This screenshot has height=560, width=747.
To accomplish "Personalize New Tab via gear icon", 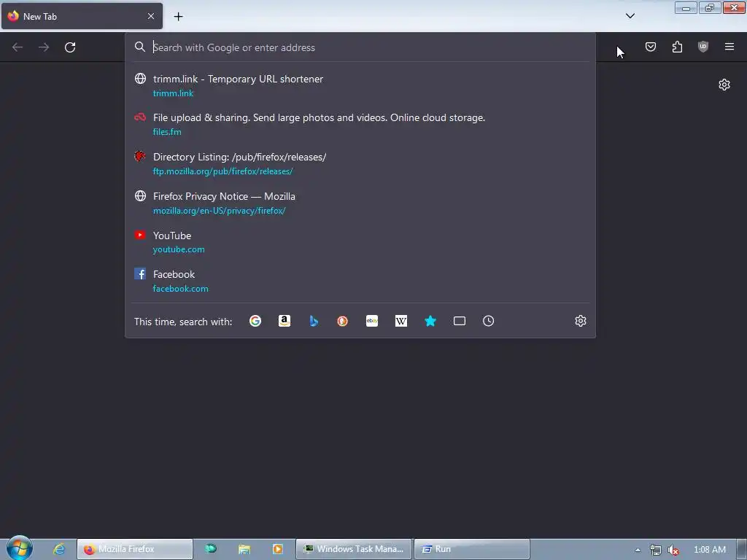I will [x=724, y=85].
